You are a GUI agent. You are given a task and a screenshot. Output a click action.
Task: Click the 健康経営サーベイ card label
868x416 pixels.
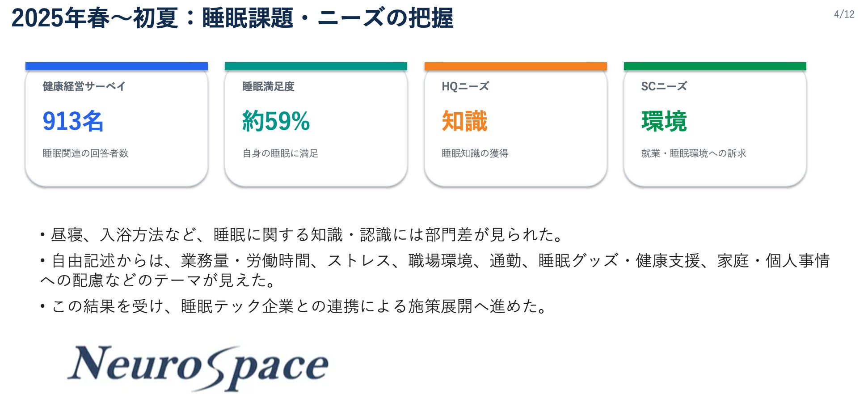click(84, 86)
